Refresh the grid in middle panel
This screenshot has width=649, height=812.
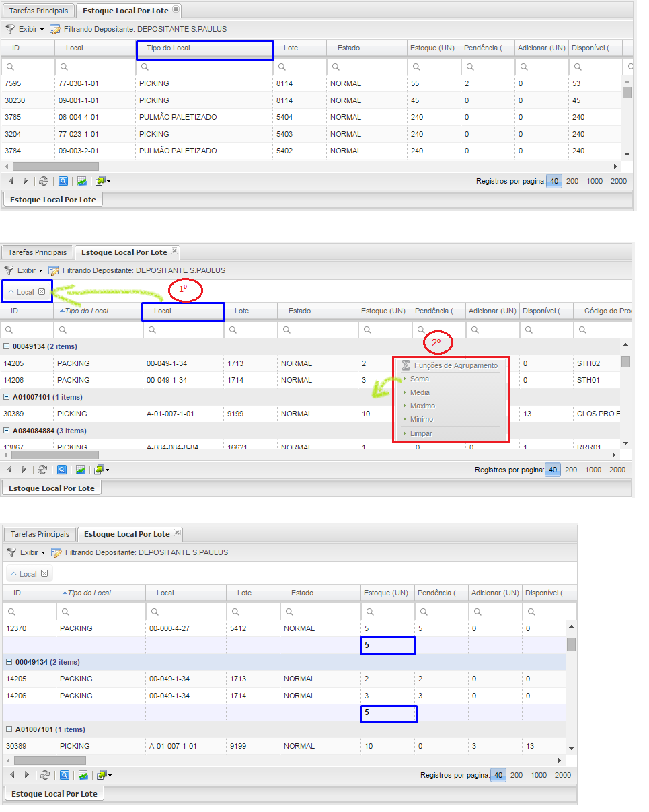point(42,470)
